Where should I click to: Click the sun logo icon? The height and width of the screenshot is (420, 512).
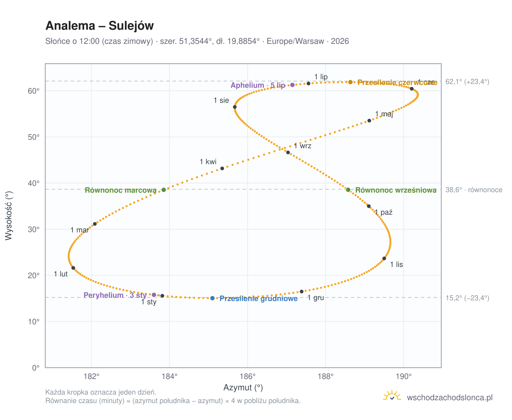(x=392, y=396)
